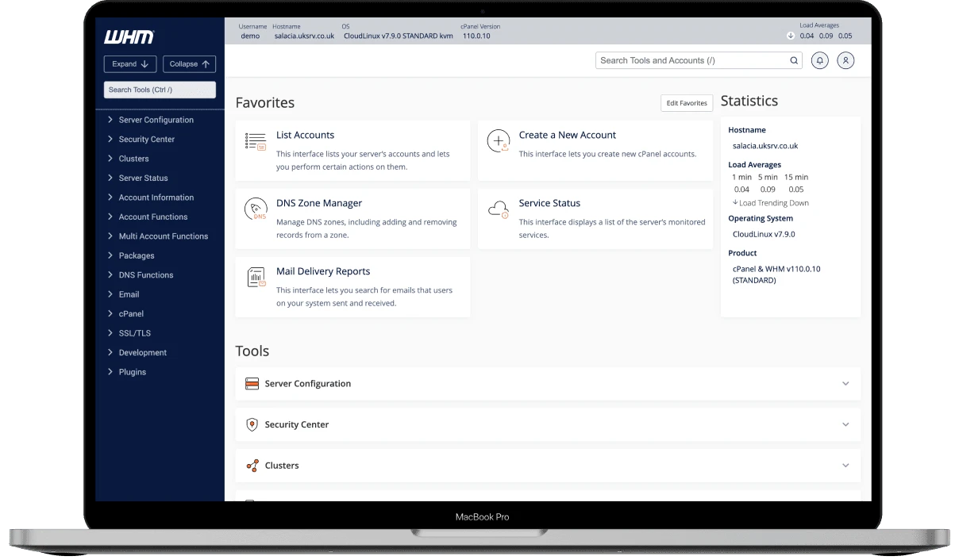The height and width of the screenshot is (560, 959).
Task: Click the notification bell icon
Action: click(820, 59)
